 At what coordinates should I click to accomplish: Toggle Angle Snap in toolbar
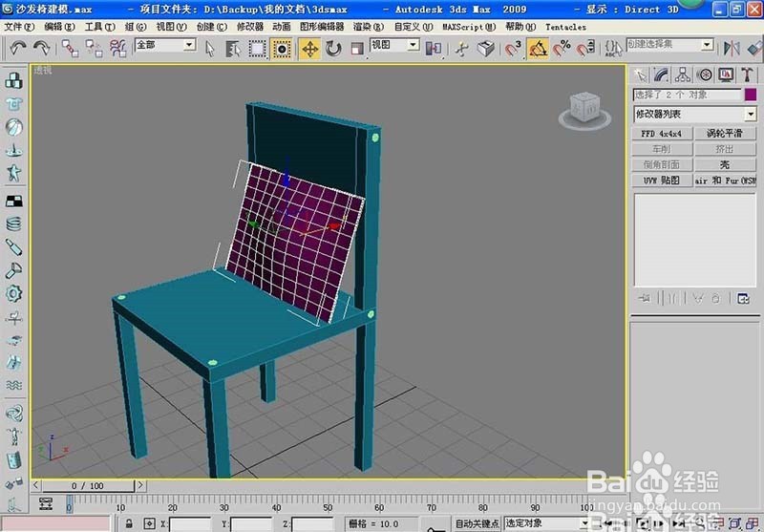pos(538,49)
